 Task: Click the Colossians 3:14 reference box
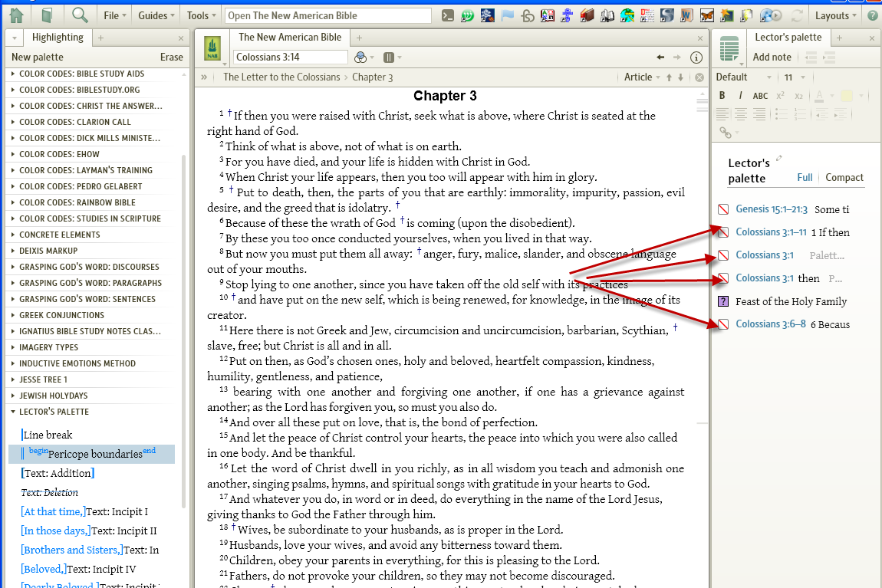pyautogui.click(x=290, y=57)
